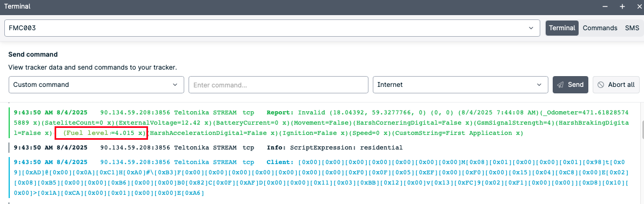This screenshot has height=204, width=644.
Task: Expand the Terminal panel with the plus icon
Action: pyautogui.click(x=622, y=6)
